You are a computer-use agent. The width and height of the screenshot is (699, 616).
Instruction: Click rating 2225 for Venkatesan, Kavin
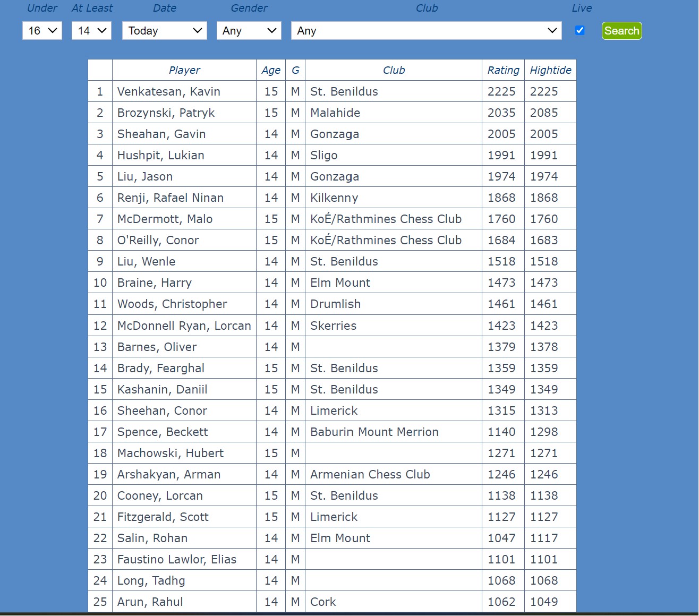(x=502, y=91)
